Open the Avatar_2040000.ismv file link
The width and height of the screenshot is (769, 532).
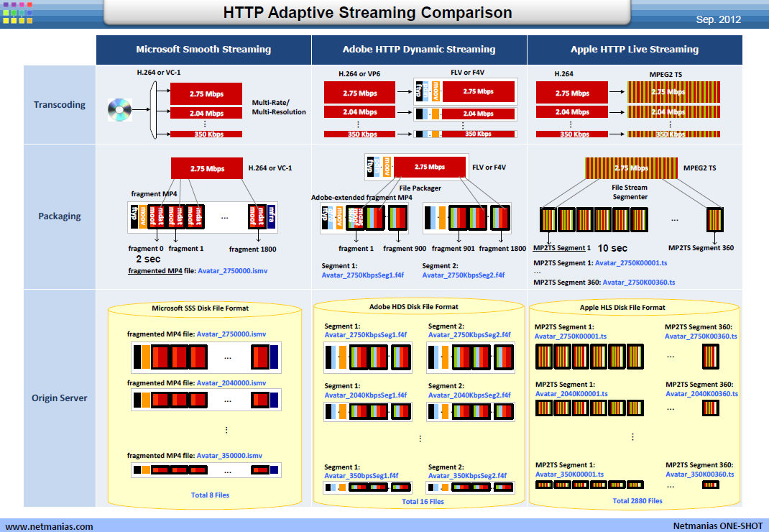[231, 382]
